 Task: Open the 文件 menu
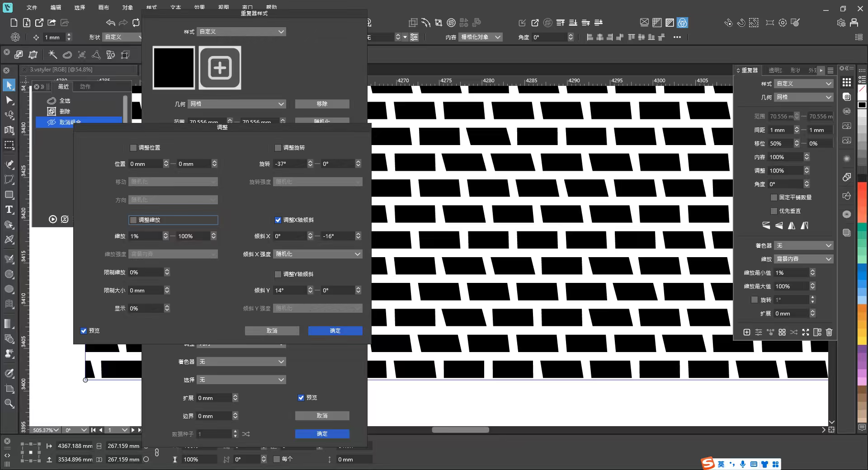pos(32,8)
